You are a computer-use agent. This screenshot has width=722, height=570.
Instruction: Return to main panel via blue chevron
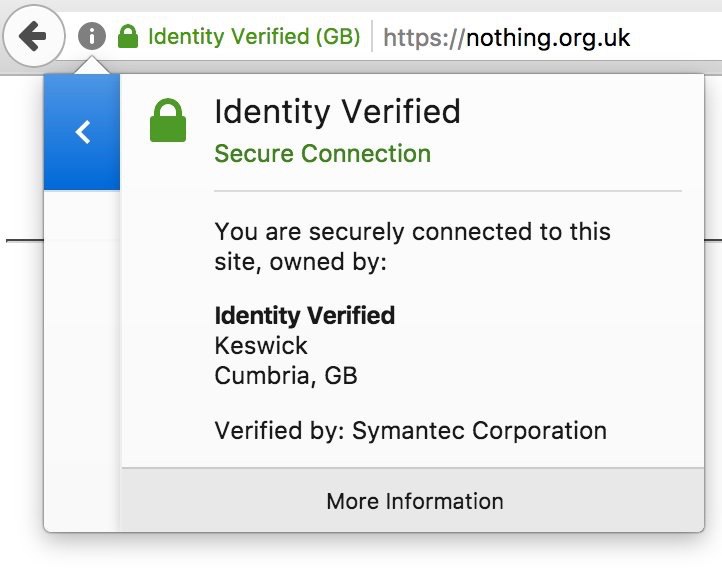point(83,132)
